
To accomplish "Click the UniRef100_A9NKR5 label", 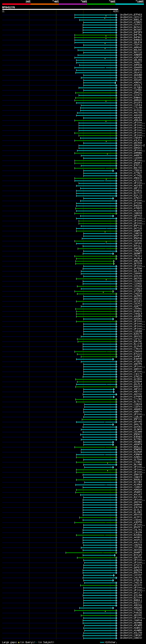I will (x=131, y=55).
